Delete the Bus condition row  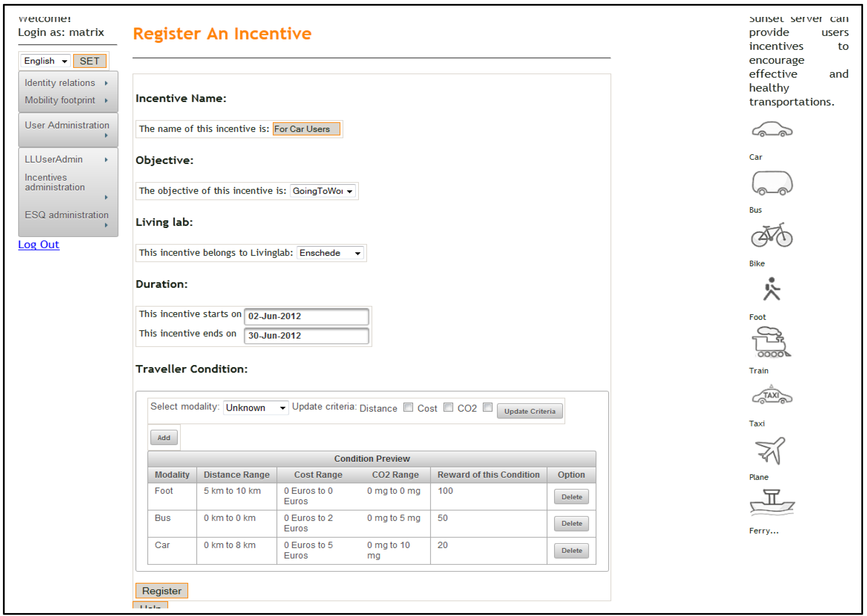(571, 524)
